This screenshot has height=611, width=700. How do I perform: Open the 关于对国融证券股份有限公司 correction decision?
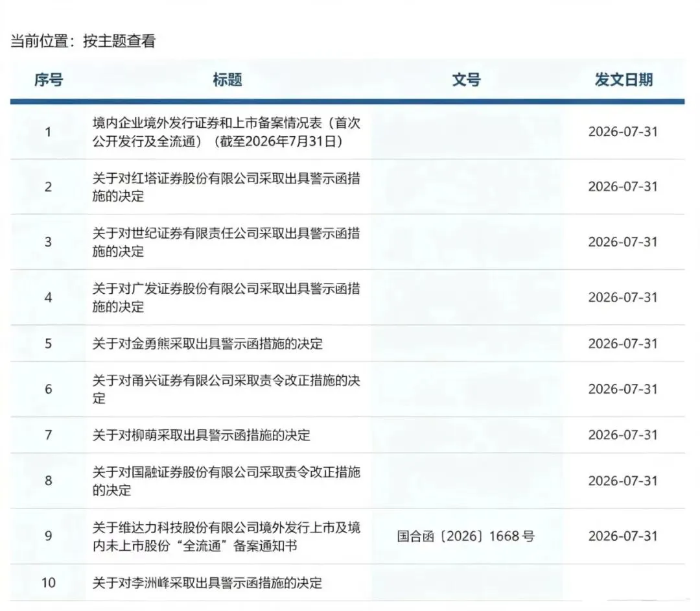coord(226,481)
